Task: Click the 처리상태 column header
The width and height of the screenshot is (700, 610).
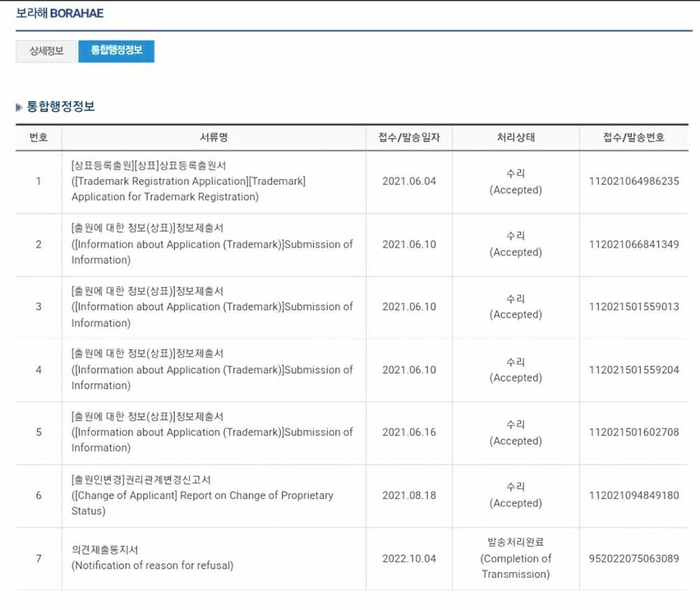Action: [x=516, y=137]
